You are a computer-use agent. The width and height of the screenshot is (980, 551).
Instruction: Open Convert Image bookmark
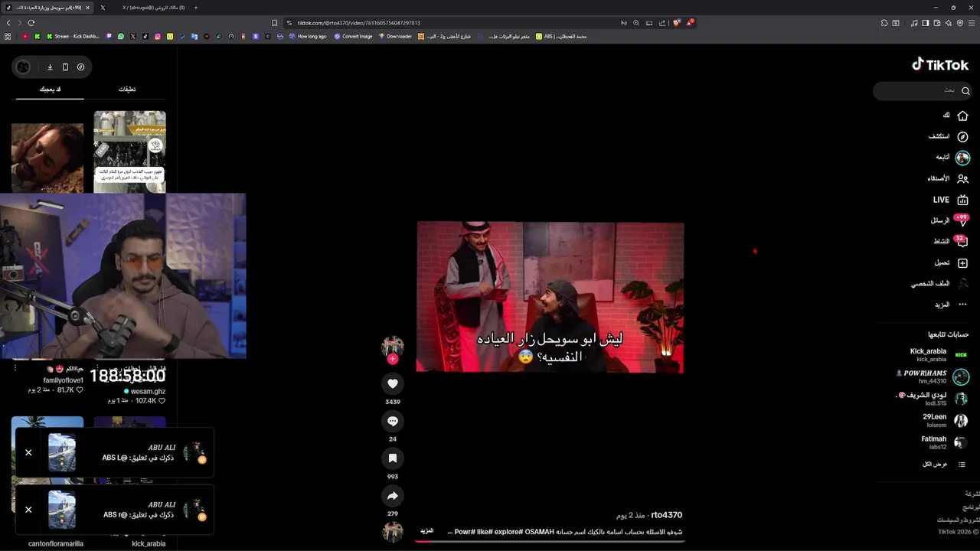click(353, 36)
